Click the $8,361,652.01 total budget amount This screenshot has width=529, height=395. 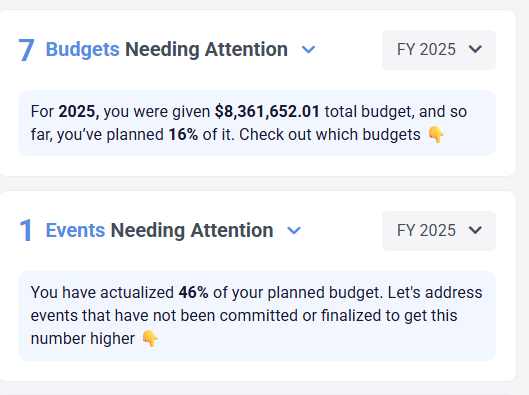tap(267, 112)
